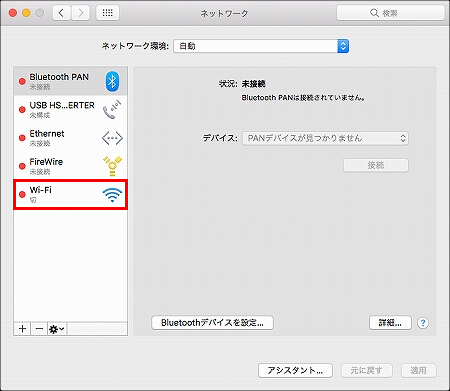Select FireWire service in list
Image resolution: width=450 pixels, height=391 pixels.
[x=70, y=166]
